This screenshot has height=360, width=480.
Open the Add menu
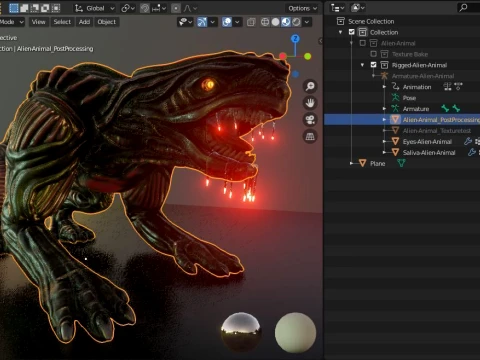tap(84, 22)
